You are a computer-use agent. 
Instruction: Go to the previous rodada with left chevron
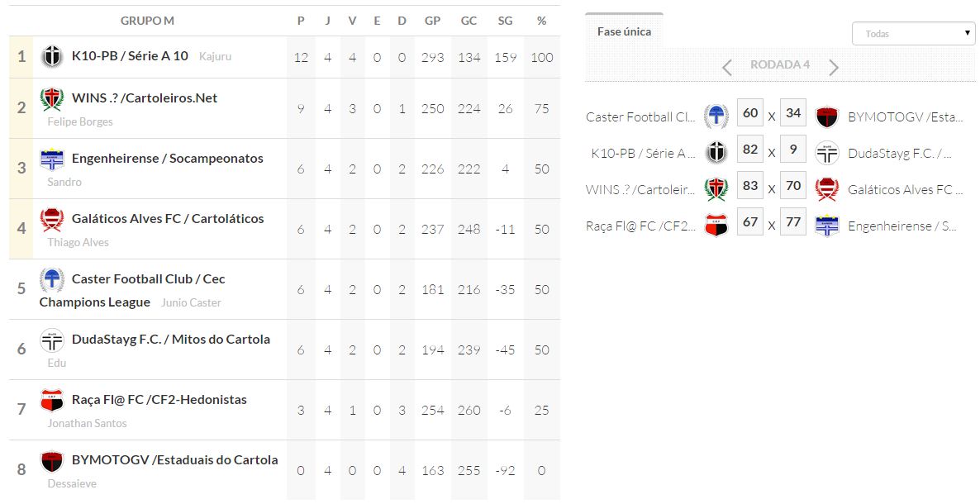[727, 67]
